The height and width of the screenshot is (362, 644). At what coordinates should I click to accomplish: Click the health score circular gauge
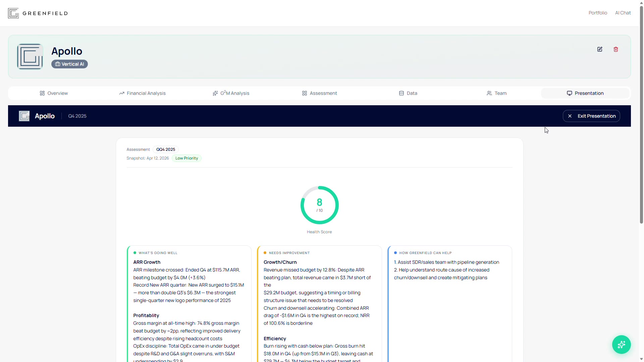pyautogui.click(x=319, y=205)
